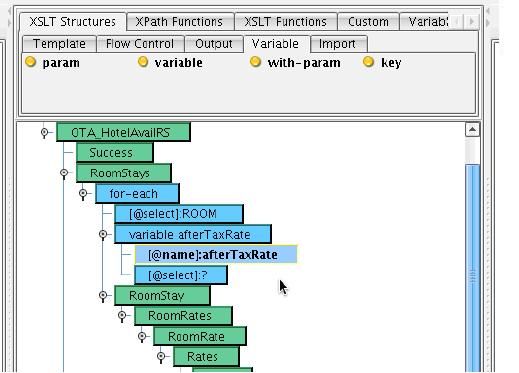
Task: Choose the with-param structure icon
Action: (x=255, y=62)
